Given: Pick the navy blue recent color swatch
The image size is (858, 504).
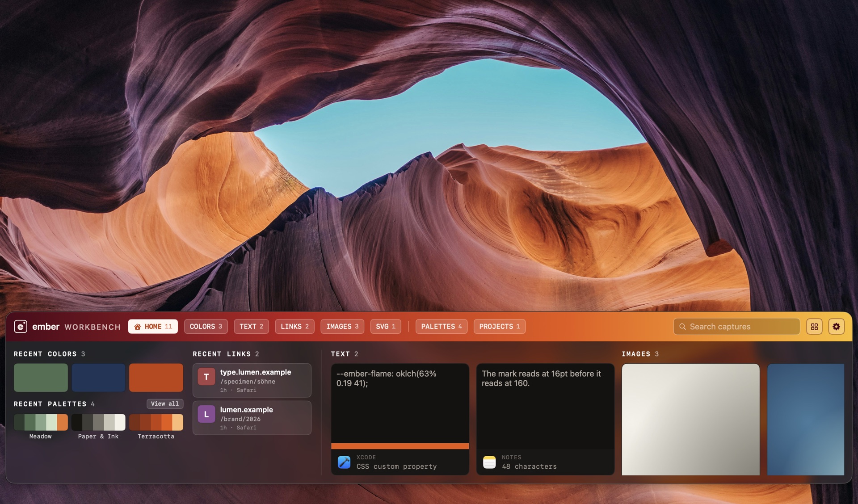Looking at the screenshot, I should click(x=98, y=378).
